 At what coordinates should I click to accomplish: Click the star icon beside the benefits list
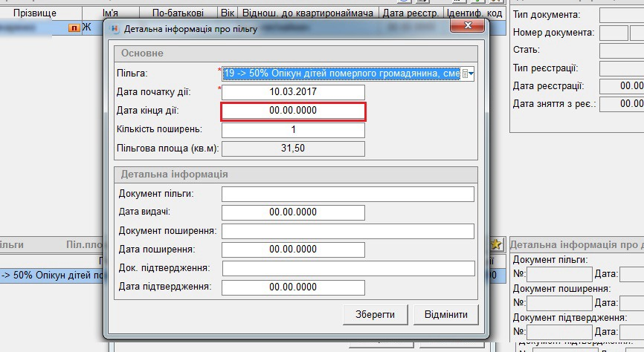(497, 244)
